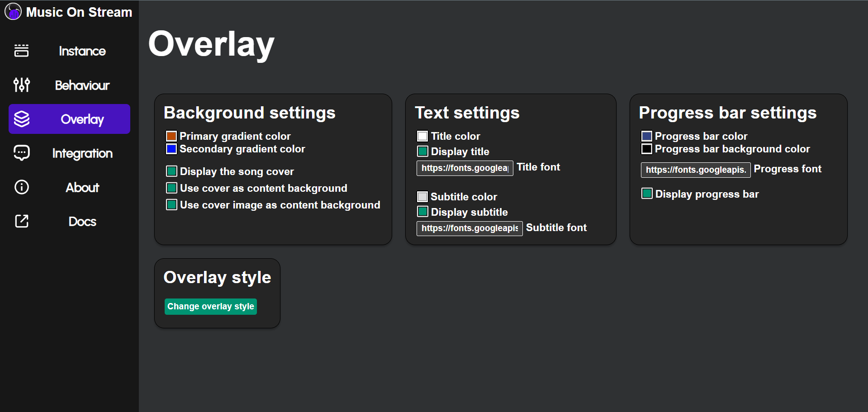
Task: Open the Primary gradient color picker
Action: (x=171, y=136)
